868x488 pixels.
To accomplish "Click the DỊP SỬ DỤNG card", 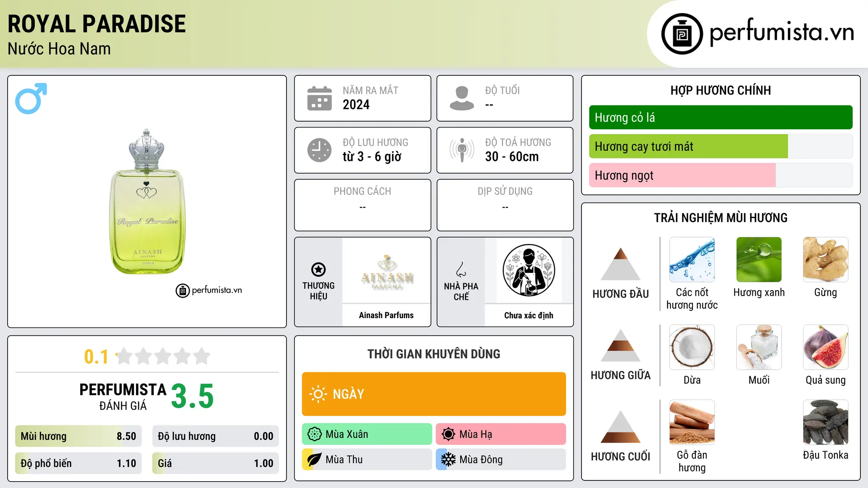I will click(505, 205).
